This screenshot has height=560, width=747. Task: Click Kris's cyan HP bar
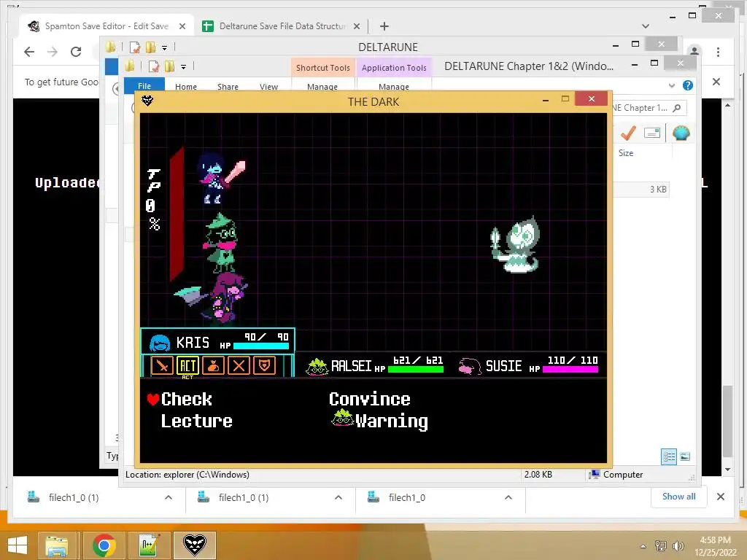[261, 346]
